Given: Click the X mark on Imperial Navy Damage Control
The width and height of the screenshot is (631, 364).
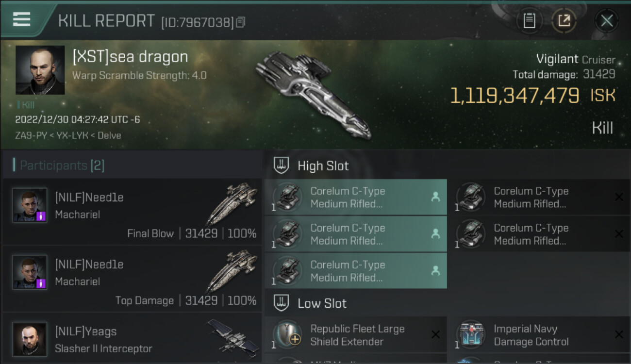Looking at the screenshot, I should pyautogui.click(x=619, y=334).
